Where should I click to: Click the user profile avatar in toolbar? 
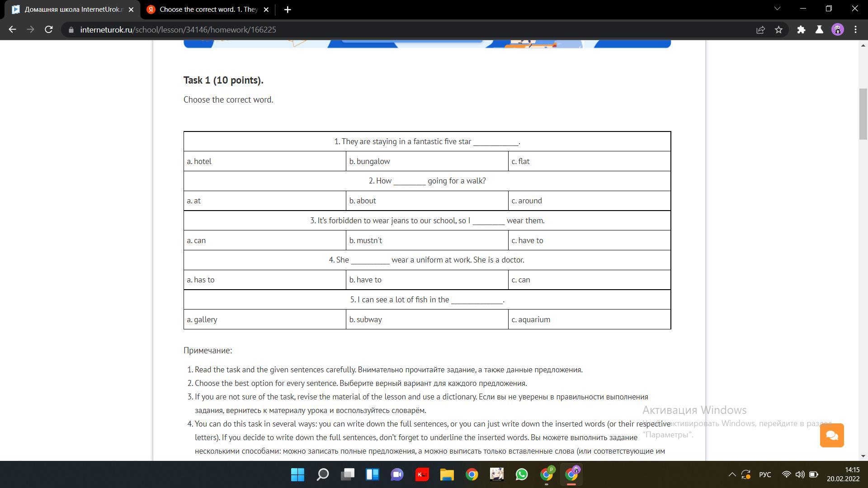(x=837, y=30)
